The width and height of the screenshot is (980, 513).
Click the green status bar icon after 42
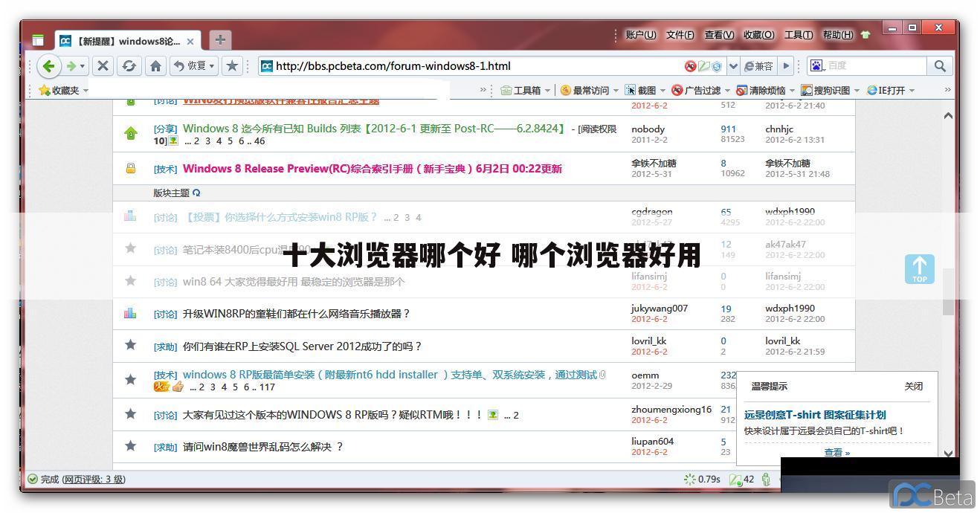pyautogui.click(x=766, y=480)
